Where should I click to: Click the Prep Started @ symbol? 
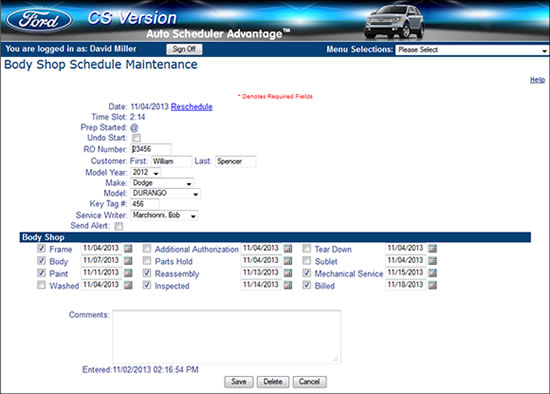tap(134, 128)
